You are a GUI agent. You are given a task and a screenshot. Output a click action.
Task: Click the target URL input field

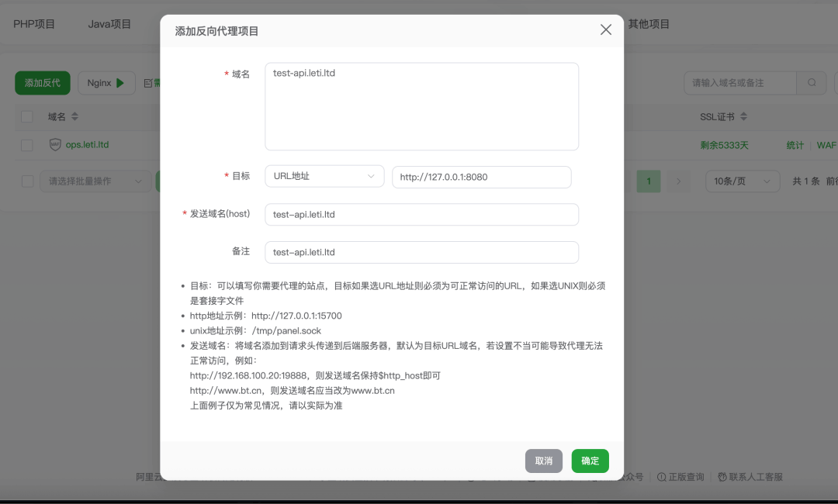(481, 177)
